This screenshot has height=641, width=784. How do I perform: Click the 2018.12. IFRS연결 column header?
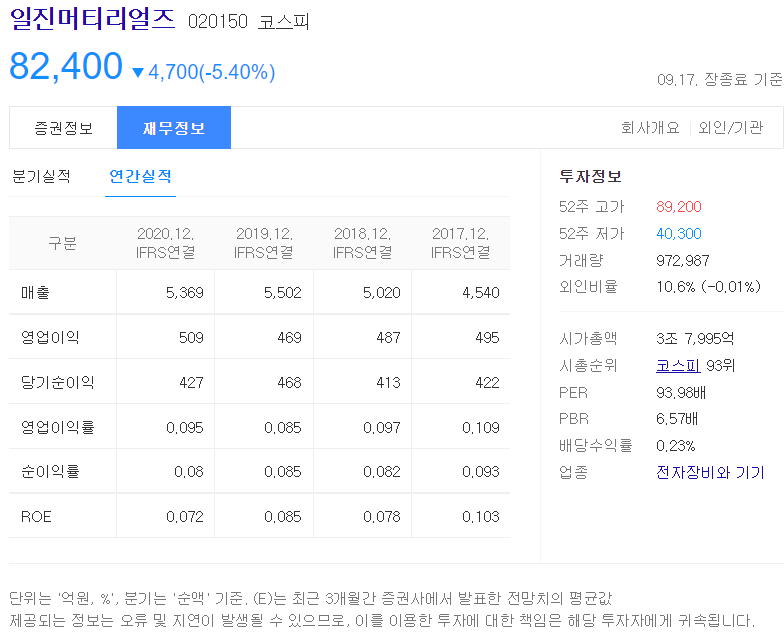(362, 243)
